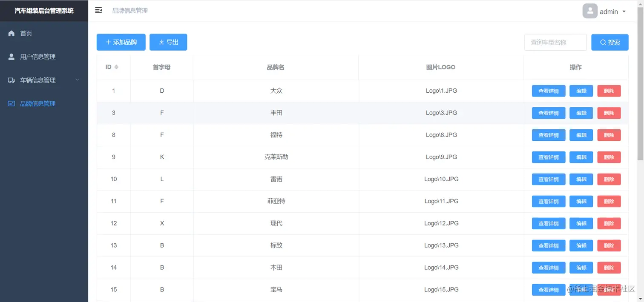Click the 品牌信息管理 breadcrumb title

(130, 11)
